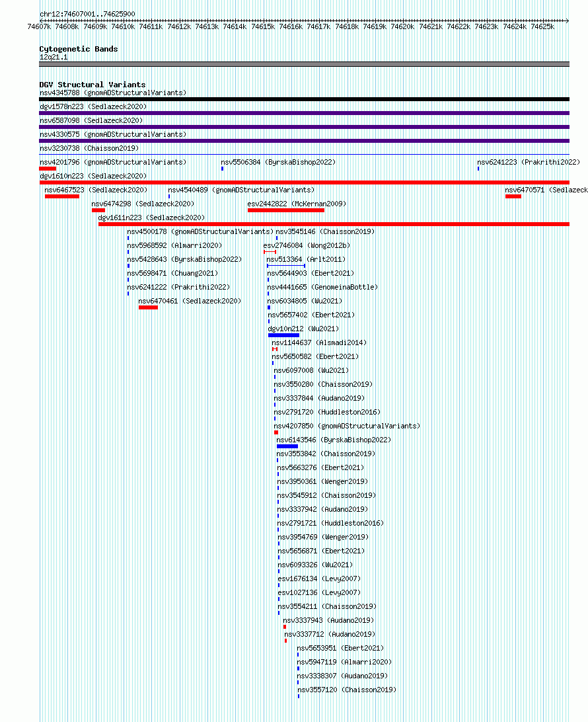Viewport: 588px width, 722px height.
Task: Open the nsv3557120 Chaisson2019 variant label
Action: pos(347,690)
